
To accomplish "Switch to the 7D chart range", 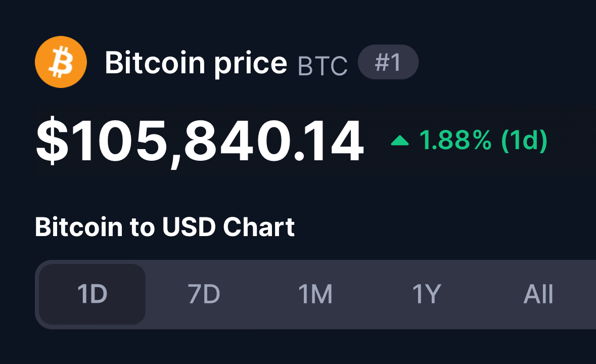I will pos(204,294).
